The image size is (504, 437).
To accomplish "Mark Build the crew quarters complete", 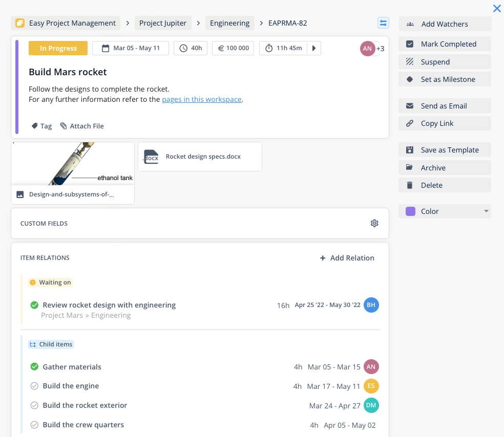I will (x=34, y=425).
